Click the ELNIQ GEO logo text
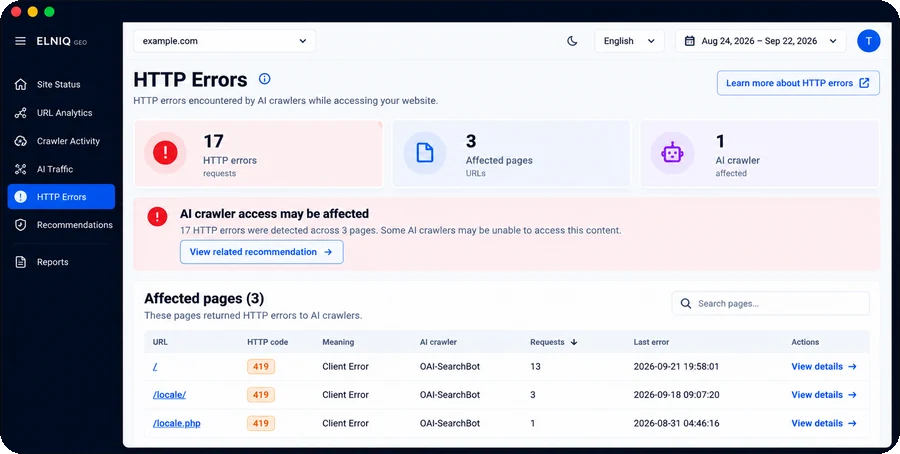 (61, 41)
